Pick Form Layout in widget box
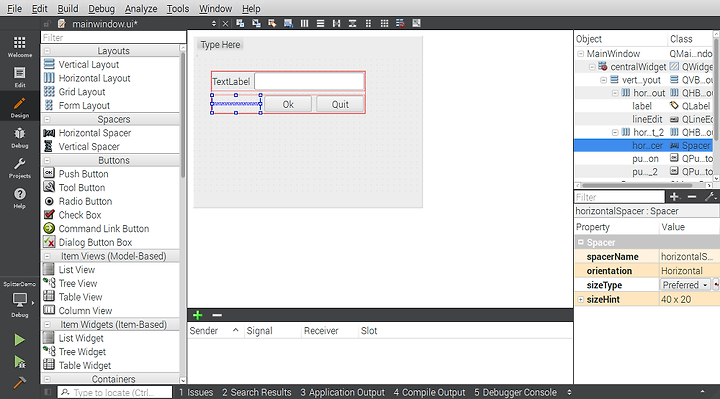This screenshot has height=399, width=720. (84, 106)
